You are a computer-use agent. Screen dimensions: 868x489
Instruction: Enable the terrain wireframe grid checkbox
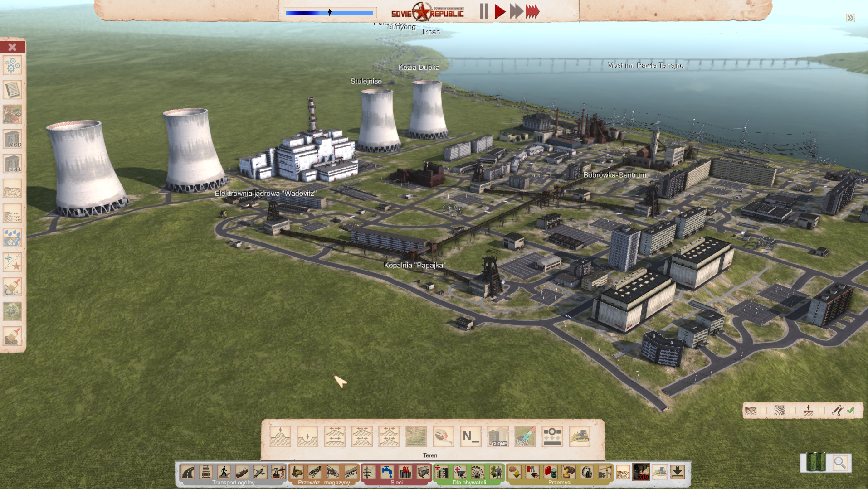click(764, 411)
